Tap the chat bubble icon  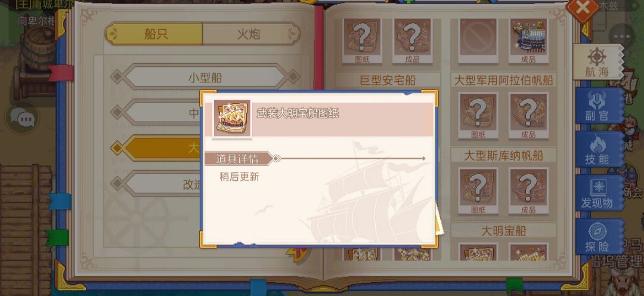[22, 118]
